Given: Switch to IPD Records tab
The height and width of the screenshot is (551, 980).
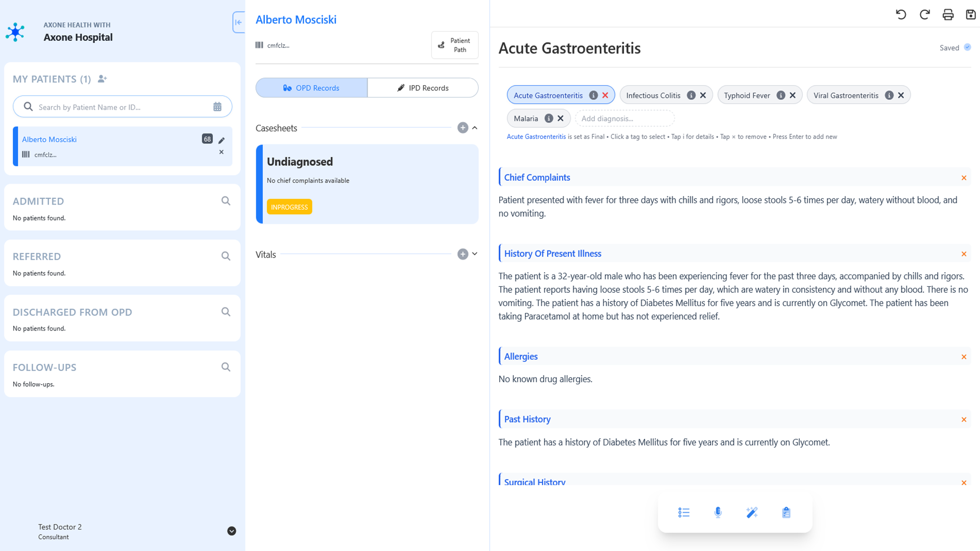Looking at the screenshot, I should (x=423, y=88).
